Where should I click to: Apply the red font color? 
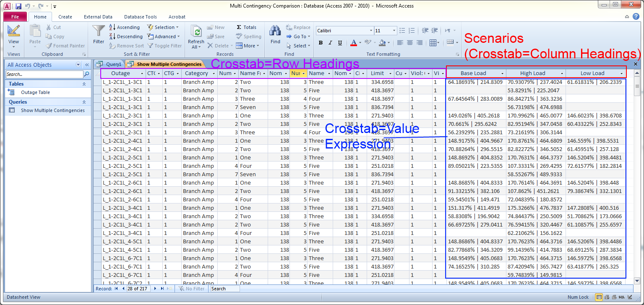[353, 42]
